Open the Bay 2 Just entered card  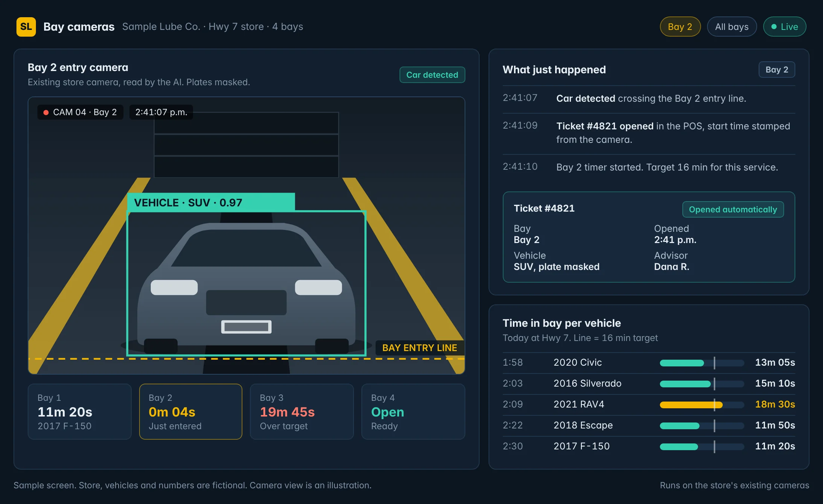pyautogui.click(x=191, y=411)
